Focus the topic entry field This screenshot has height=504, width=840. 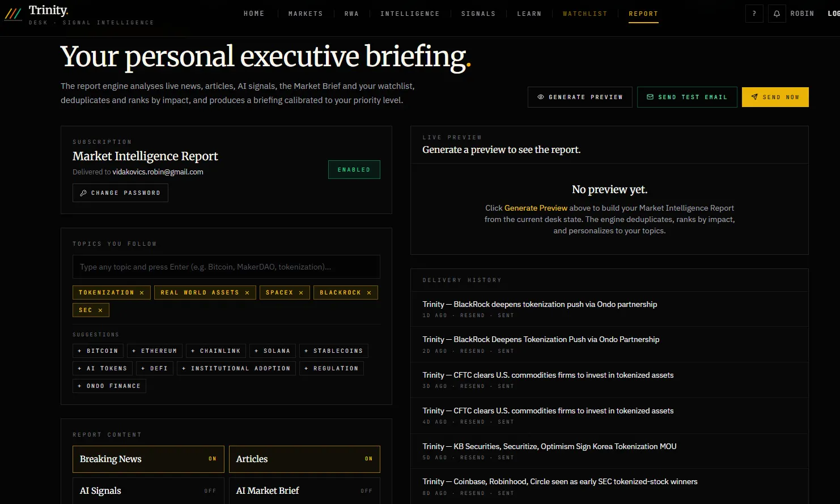coord(226,267)
